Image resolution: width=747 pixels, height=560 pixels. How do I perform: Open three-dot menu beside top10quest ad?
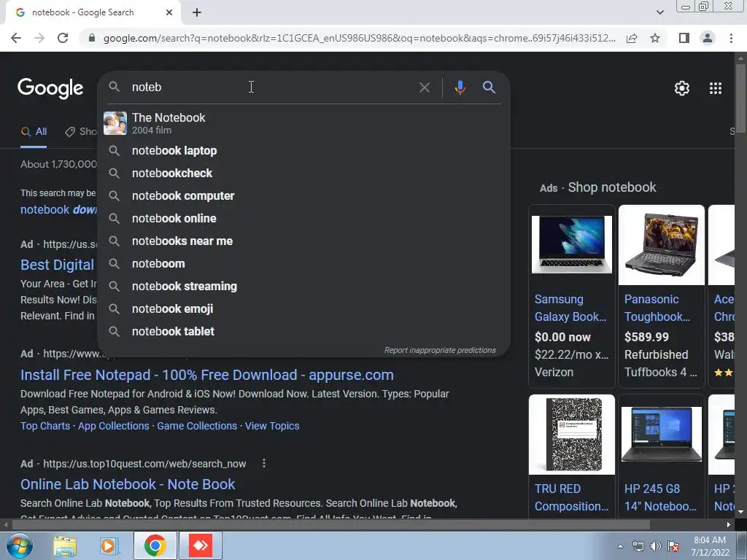(264, 463)
